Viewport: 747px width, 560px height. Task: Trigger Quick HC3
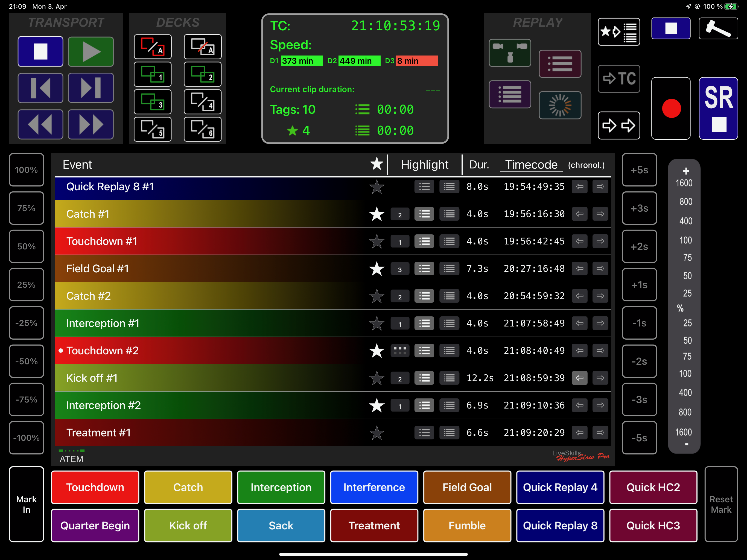pos(653,526)
